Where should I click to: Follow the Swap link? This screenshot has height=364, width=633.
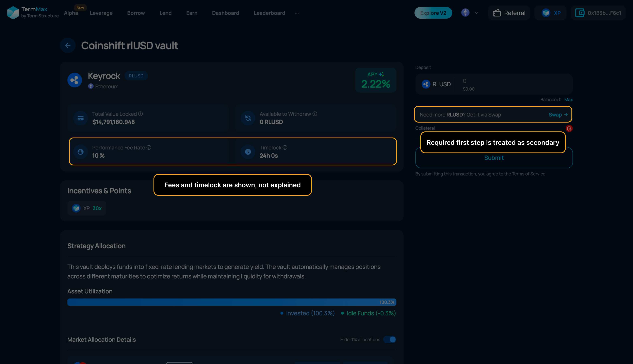(x=558, y=114)
